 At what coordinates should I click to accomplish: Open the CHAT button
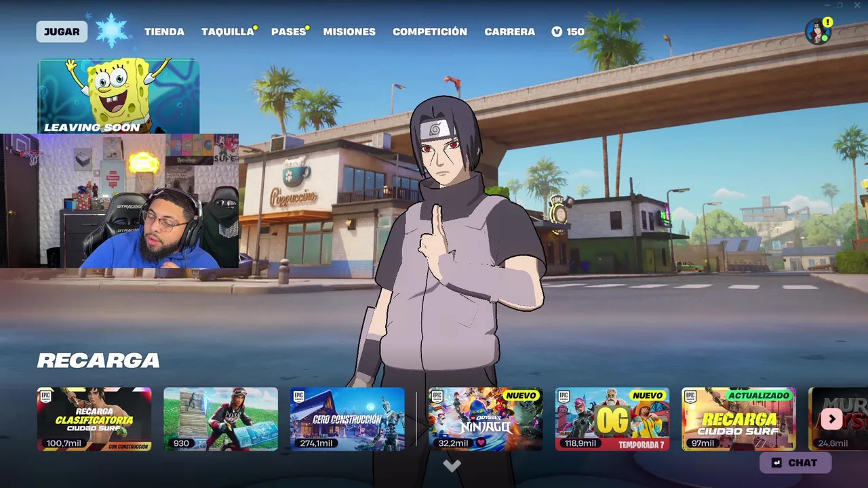[795, 463]
